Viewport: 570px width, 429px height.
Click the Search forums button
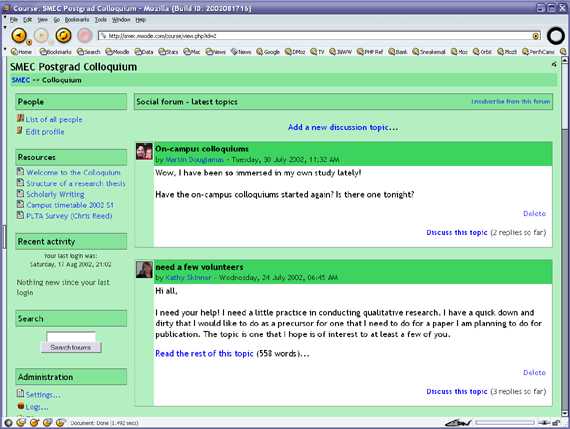coord(71,348)
